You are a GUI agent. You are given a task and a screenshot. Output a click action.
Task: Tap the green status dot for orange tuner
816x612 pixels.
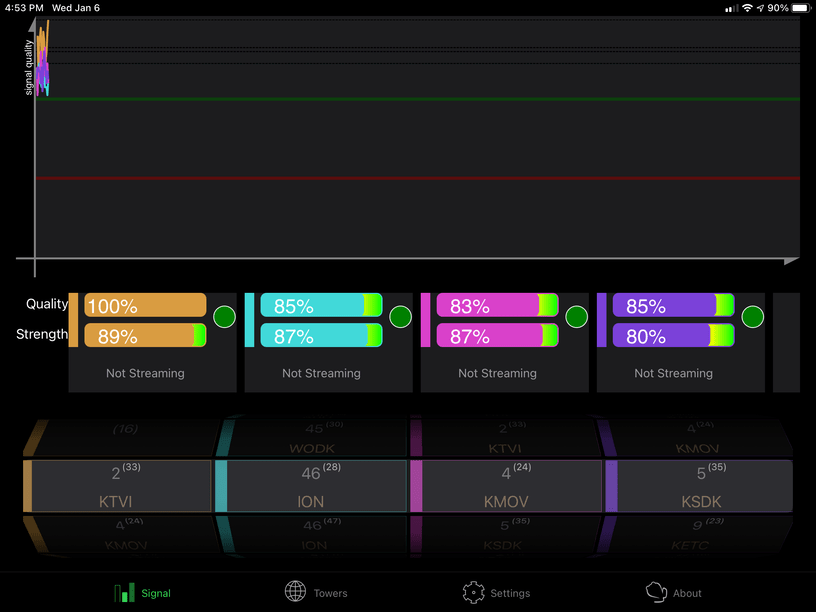[224, 316]
